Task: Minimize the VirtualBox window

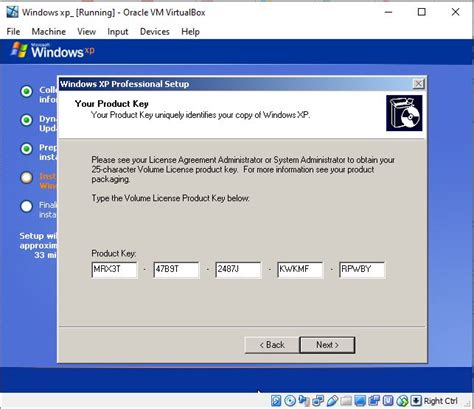Action: [388, 12]
